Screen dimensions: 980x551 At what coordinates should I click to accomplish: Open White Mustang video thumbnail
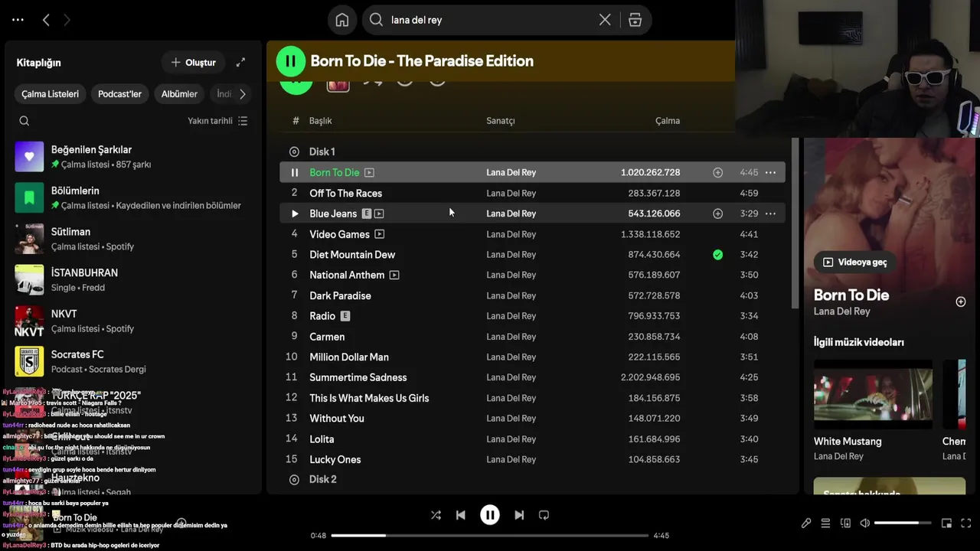pos(873,394)
